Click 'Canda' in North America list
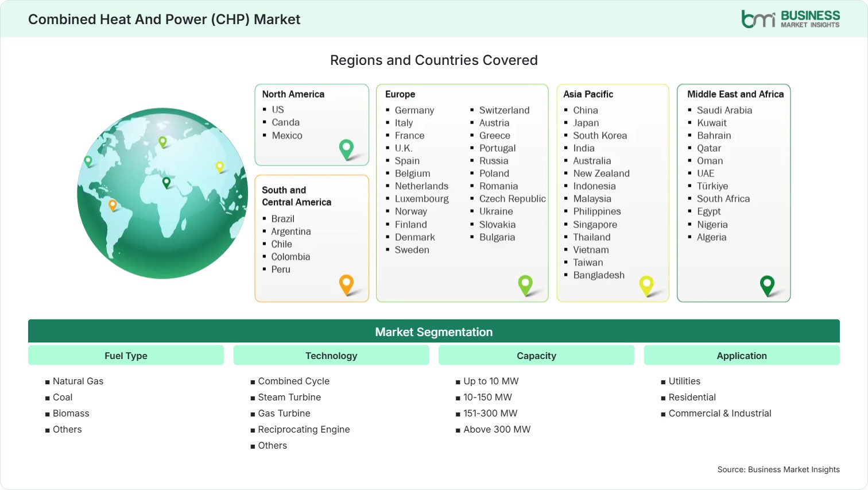The image size is (868, 490). (x=286, y=122)
